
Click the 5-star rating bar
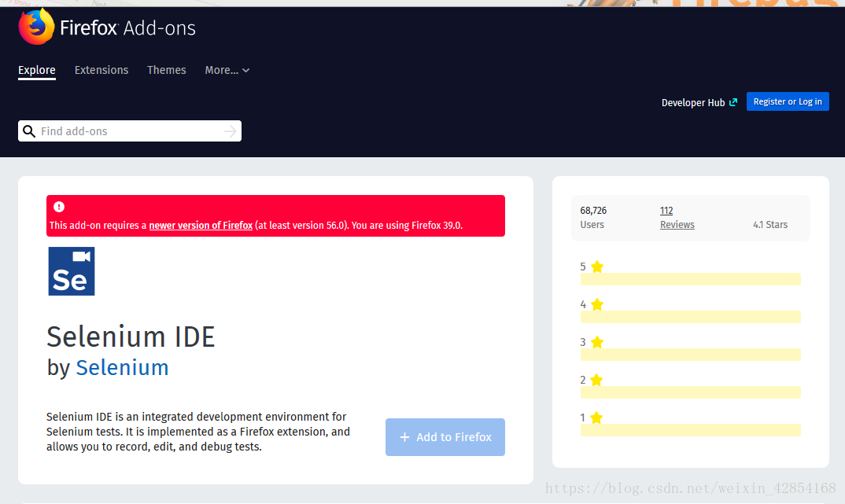(x=690, y=279)
